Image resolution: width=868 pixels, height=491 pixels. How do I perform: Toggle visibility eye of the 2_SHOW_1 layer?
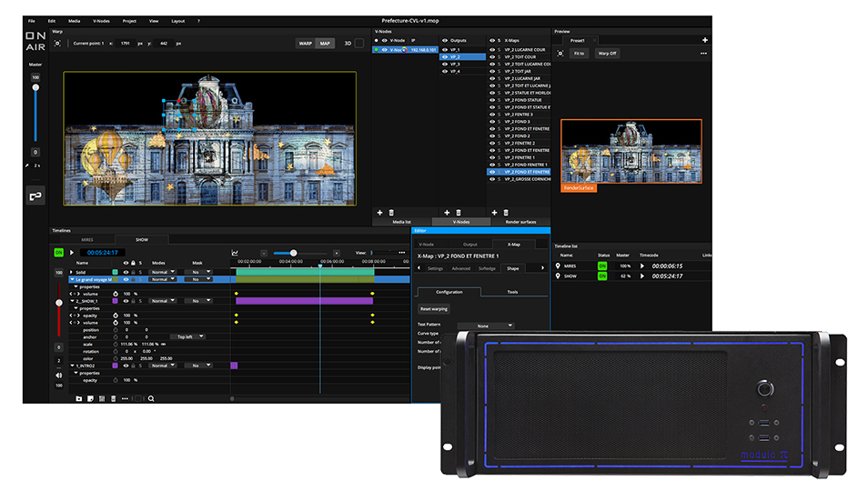126,301
